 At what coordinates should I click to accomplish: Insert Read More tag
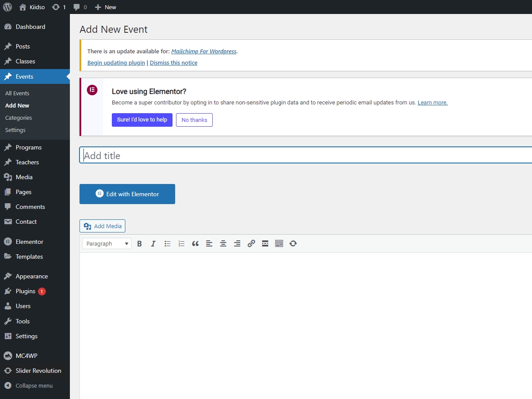[x=265, y=244]
